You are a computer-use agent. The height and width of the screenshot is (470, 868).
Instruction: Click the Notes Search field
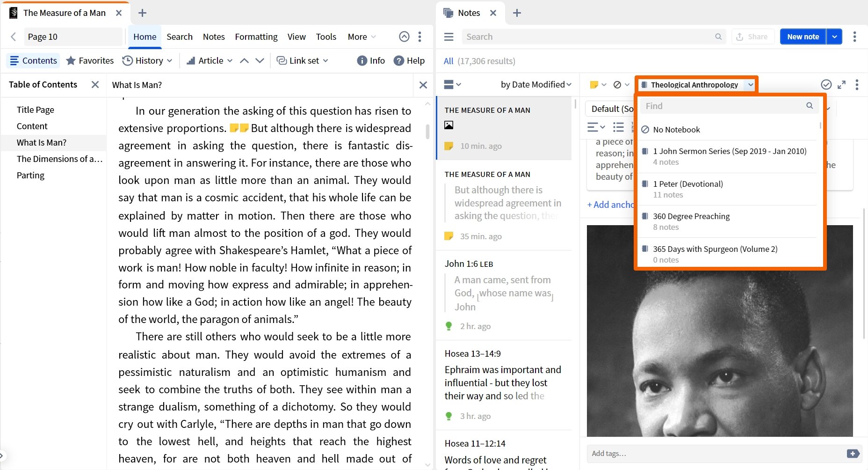pyautogui.click(x=594, y=37)
